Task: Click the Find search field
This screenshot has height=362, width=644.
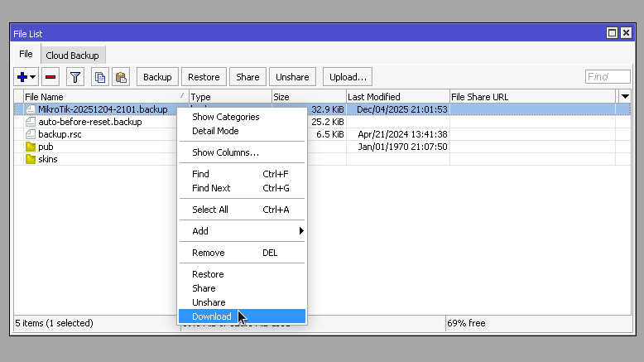Action: [x=607, y=77]
